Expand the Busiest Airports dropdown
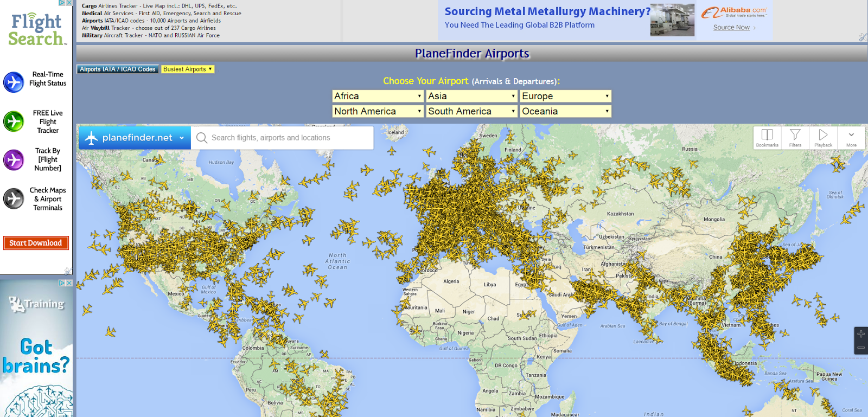868x417 pixels. [188, 69]
